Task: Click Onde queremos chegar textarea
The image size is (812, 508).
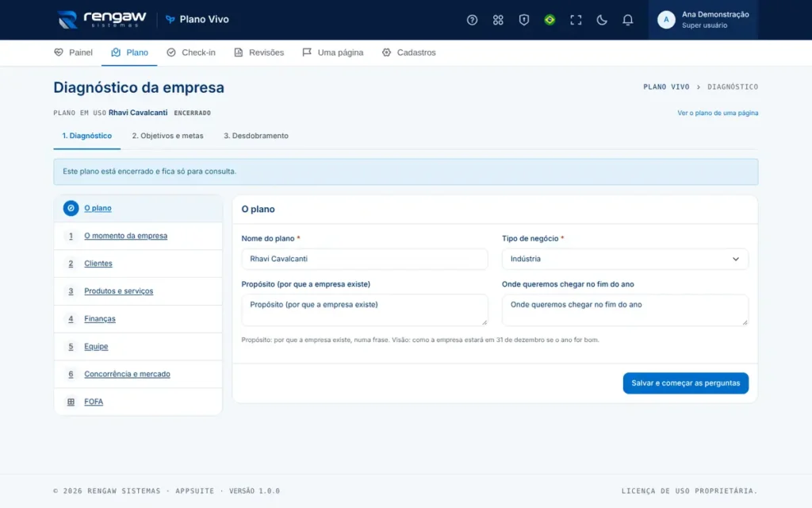Action: click(625, 310)
